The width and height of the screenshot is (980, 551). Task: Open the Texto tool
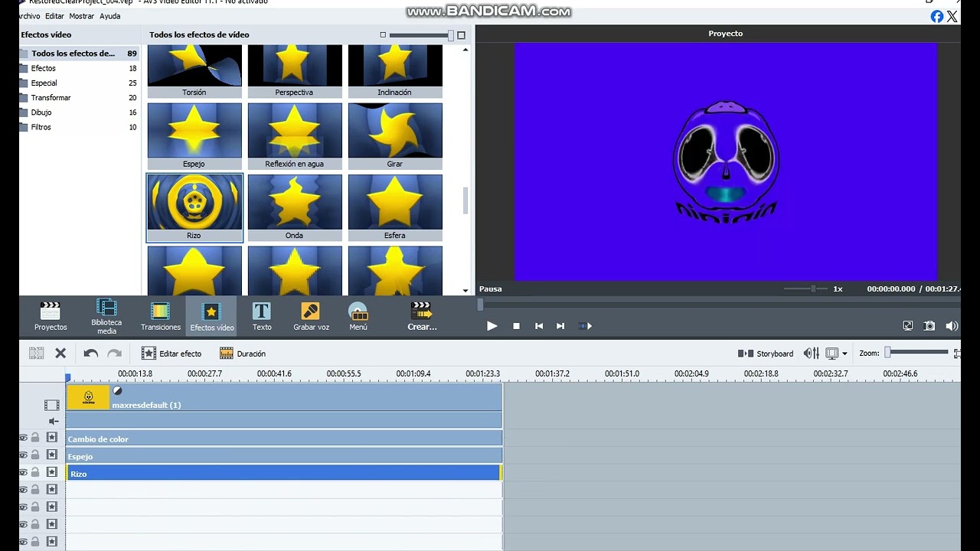(262, 316)
